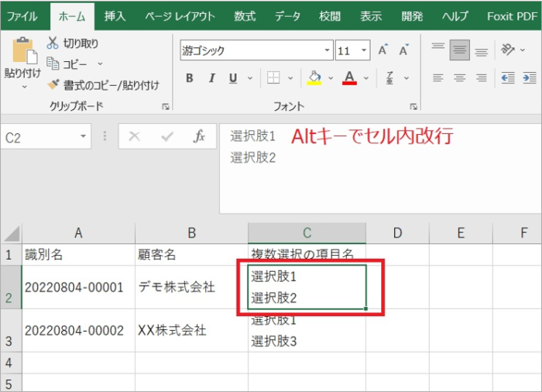Open the Font group dialog launcher
The image size is (542, 392).
pyautogui.click(x=413, y=107)
